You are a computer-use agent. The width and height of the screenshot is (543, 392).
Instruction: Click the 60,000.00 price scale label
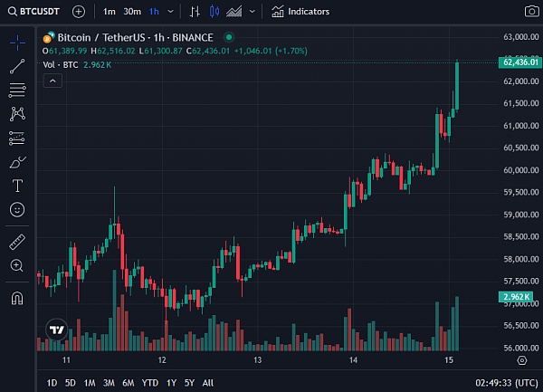pos(521,170)
